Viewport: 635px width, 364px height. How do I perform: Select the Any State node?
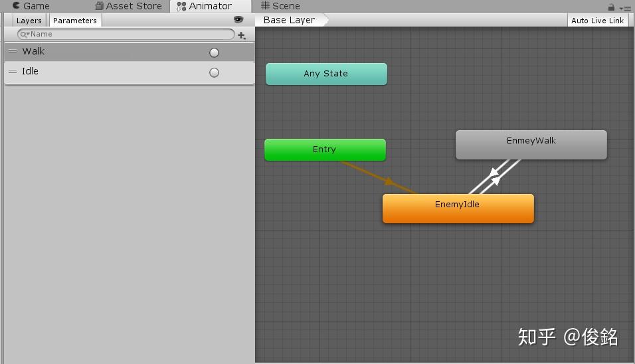point(326,74)
